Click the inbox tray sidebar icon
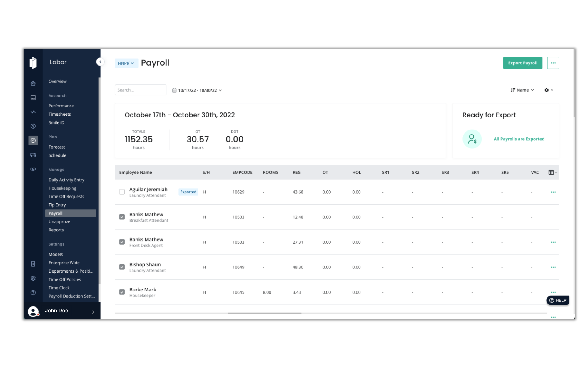This screenshot has width=588, height=368. [x=33, y=97]
